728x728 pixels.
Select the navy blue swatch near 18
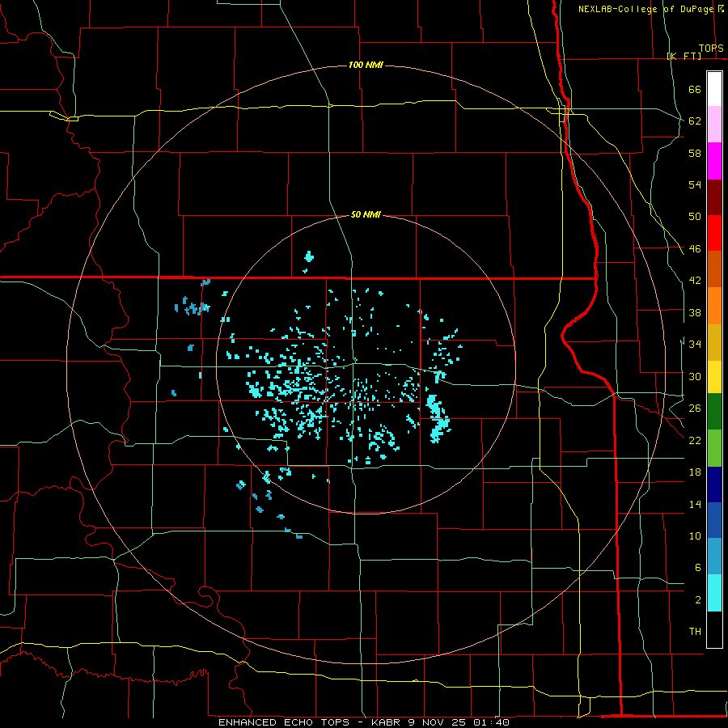(714, 485)
